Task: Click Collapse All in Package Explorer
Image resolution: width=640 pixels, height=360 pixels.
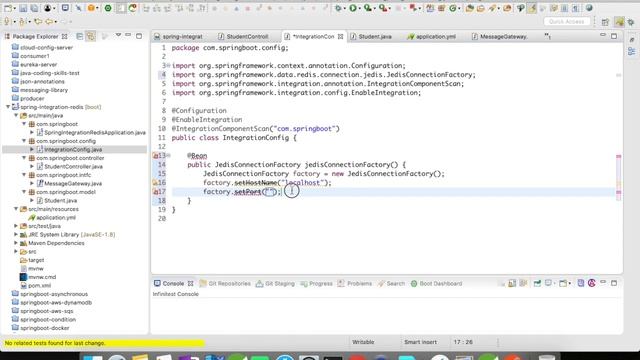Action: coord(80,36)
